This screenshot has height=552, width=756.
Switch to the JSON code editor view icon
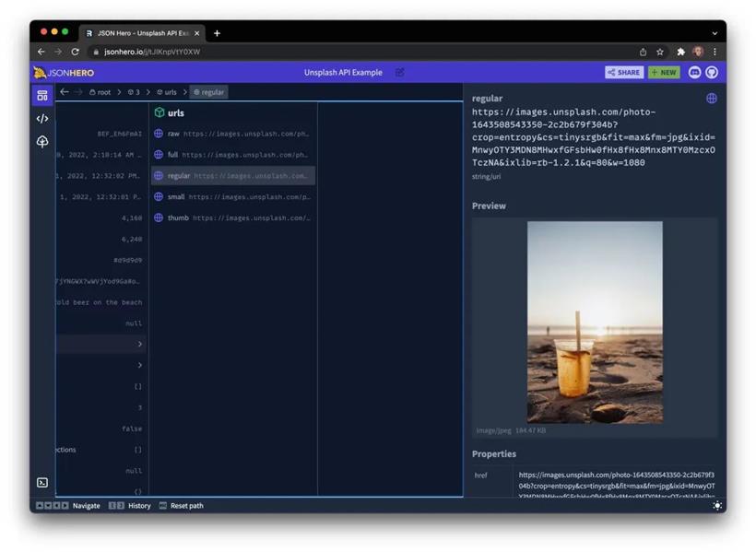click(42, 119)
